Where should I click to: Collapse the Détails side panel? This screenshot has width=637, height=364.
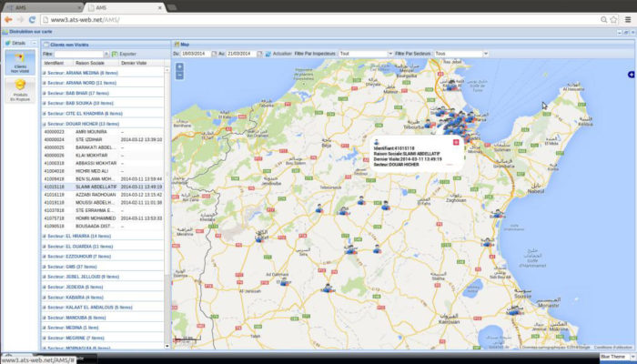[34, 43]
